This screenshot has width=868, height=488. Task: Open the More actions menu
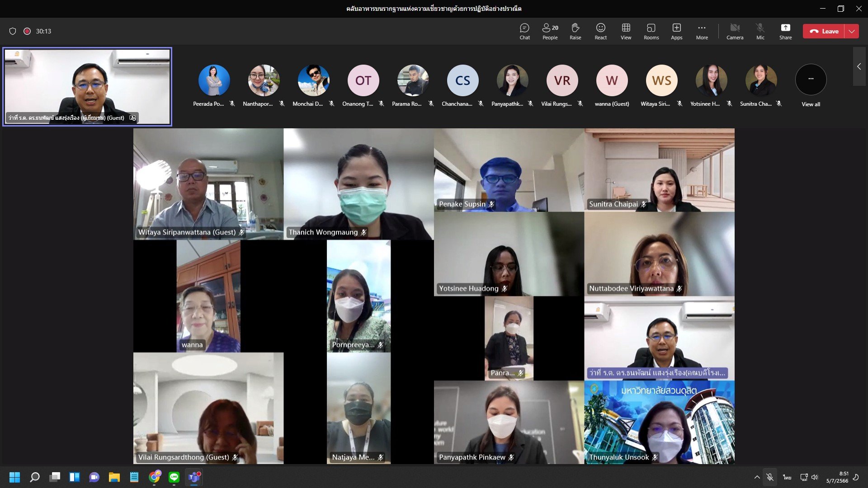702,31
